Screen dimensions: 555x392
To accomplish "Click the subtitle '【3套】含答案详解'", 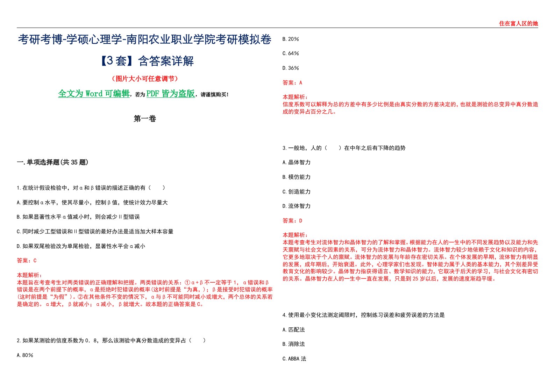I will 145,61.
